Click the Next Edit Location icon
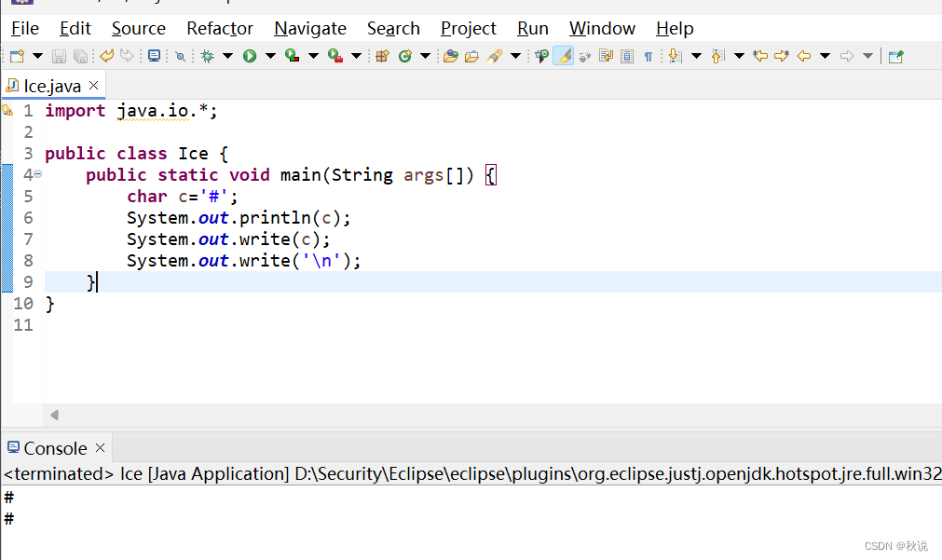The height and width of the screenshot is (560, 942). 781,56
